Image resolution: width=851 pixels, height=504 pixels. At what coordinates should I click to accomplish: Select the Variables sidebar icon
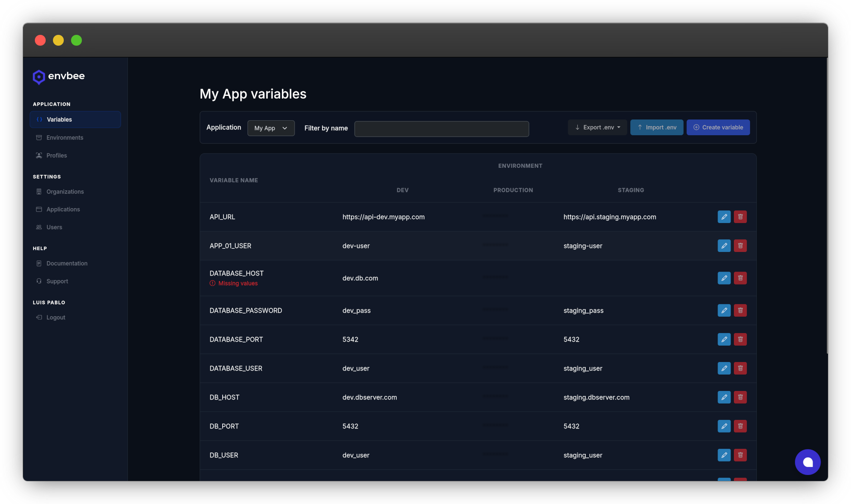pyautogui.click(x=39, y=119)
